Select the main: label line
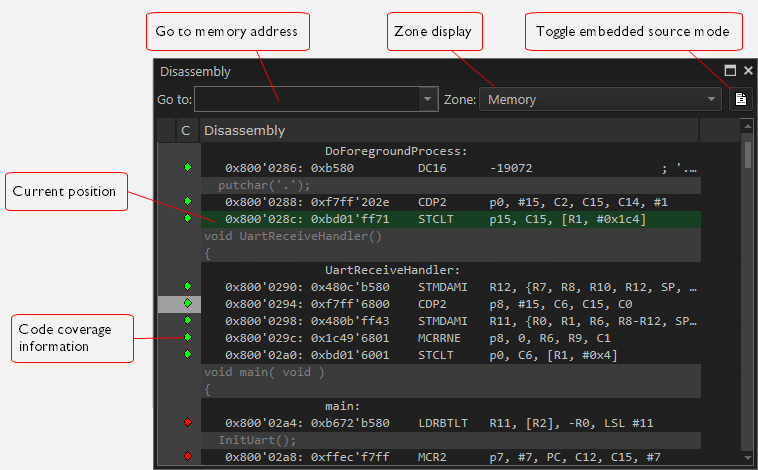758x470 pixels. pyautogui.click(x=451, y=406)
